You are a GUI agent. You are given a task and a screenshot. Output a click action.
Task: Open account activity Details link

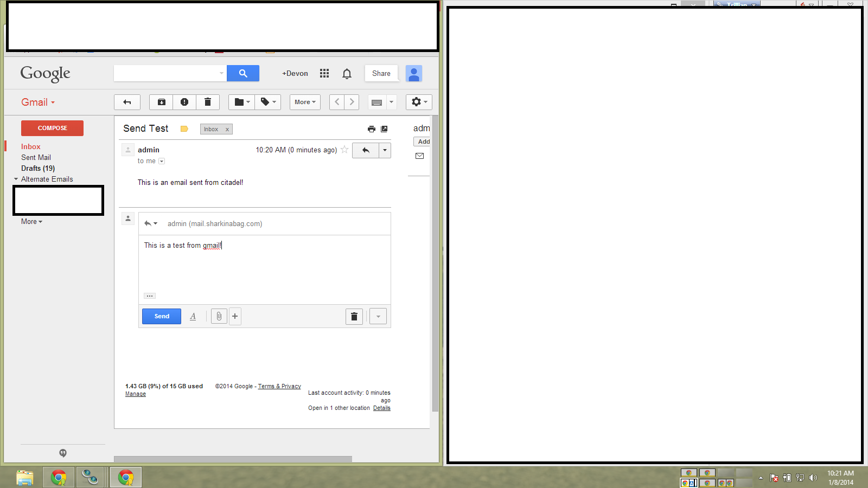(x=382, y=408)
